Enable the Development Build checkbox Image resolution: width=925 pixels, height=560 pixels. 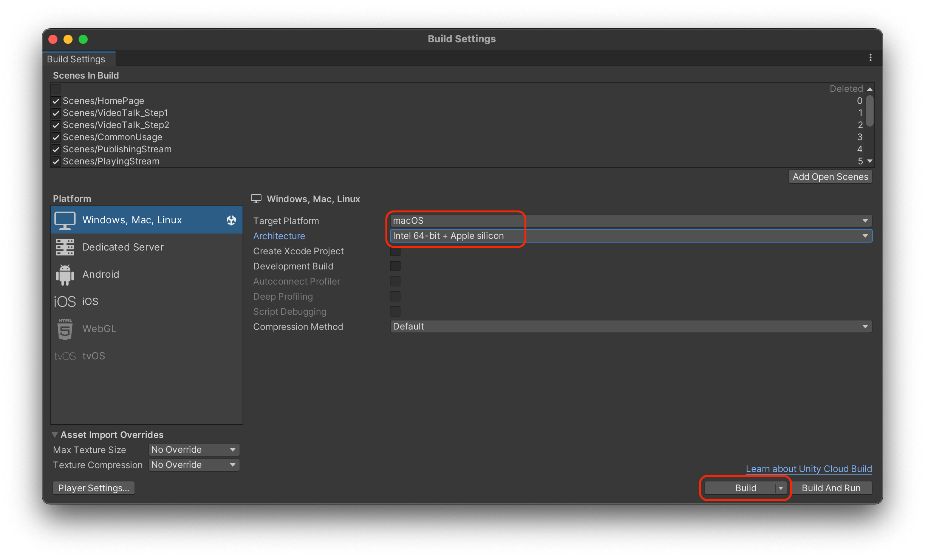point(395,266)
